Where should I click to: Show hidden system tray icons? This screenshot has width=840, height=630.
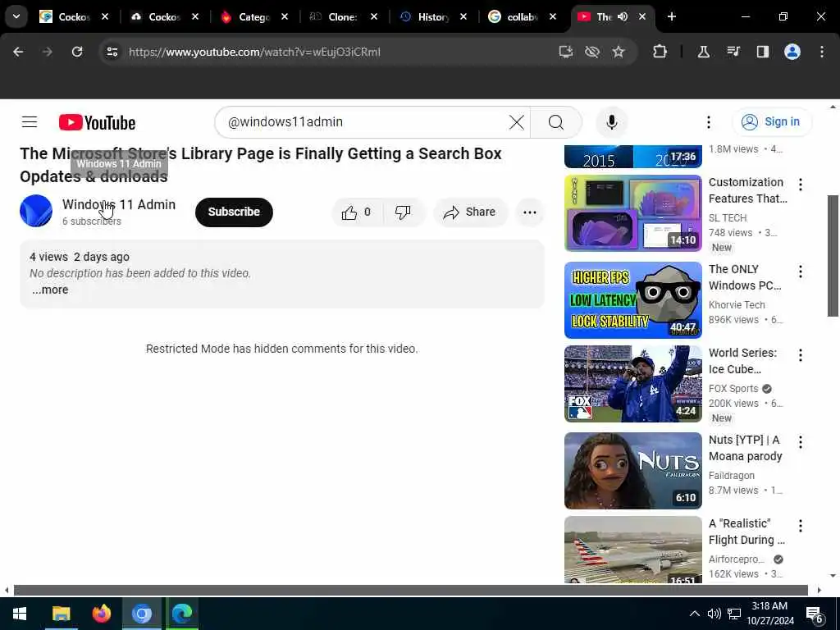[x=694, y=614]
